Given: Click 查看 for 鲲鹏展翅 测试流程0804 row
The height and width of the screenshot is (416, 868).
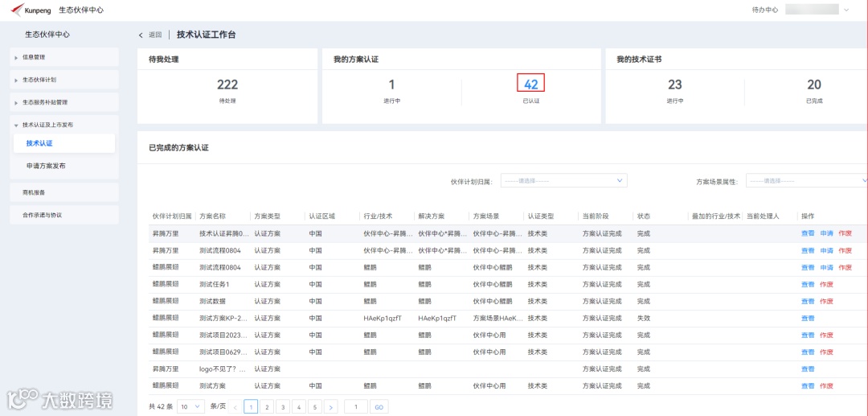Looking at the screenshot, I should (x=808, y=268).
